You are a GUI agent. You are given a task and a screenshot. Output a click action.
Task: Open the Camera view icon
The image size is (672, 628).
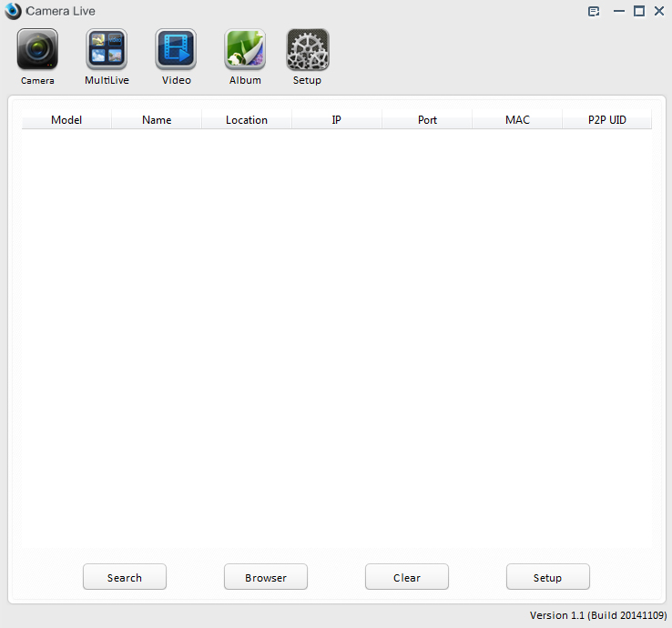click(37, 50)
